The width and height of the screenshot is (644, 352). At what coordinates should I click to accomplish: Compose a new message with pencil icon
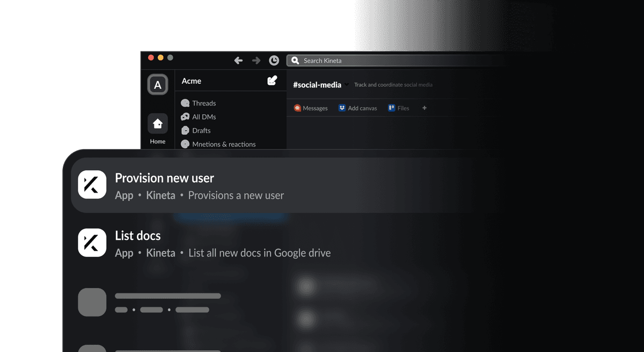click(x=272, y=80)
